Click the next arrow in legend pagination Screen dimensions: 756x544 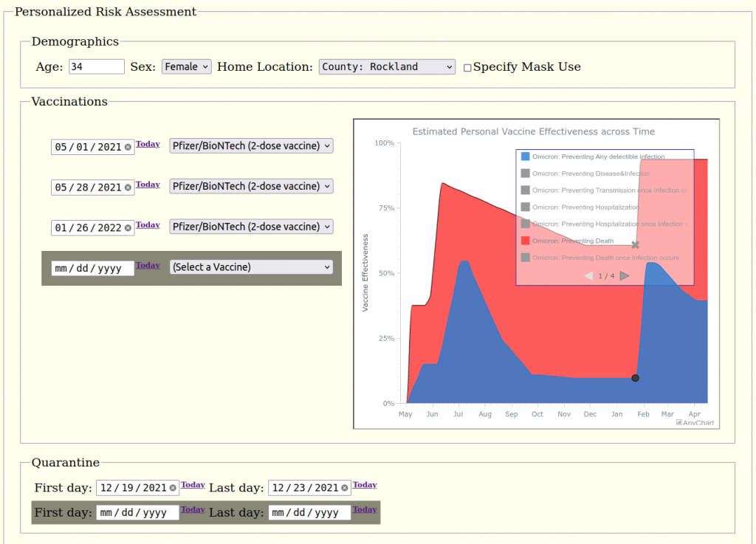625,275
